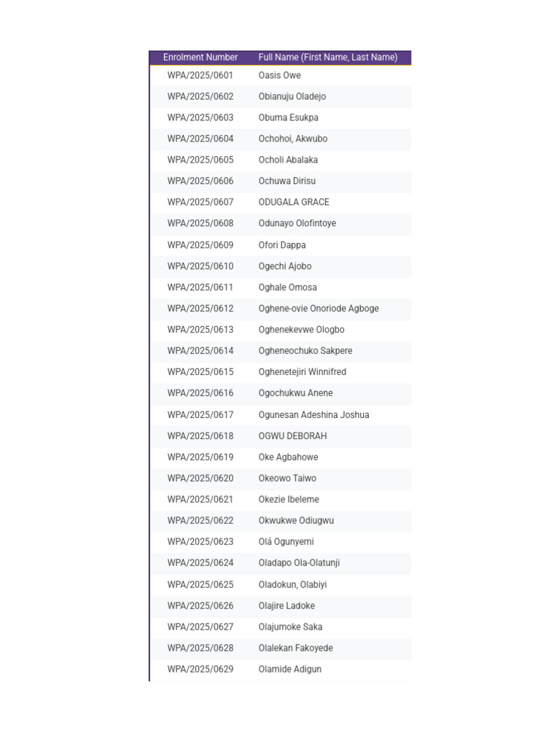Click the Enrolment Number column header

point(200,57)
